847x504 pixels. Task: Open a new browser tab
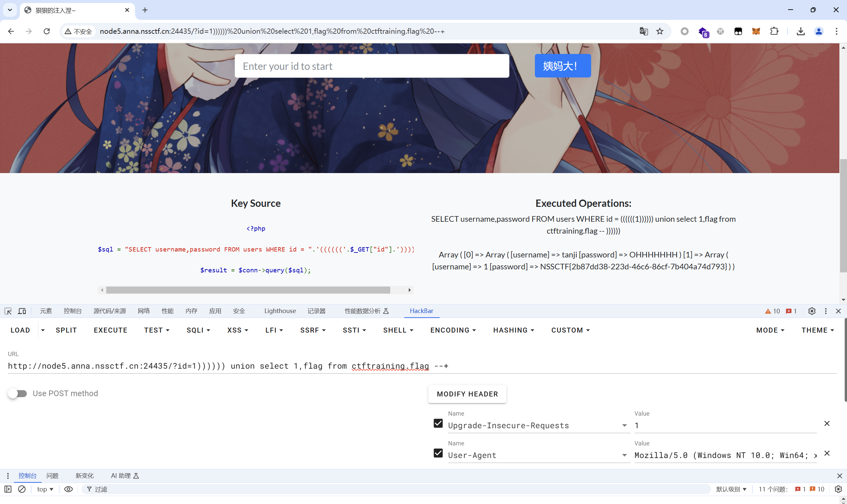pyautogui.click(x=145, y=10)
